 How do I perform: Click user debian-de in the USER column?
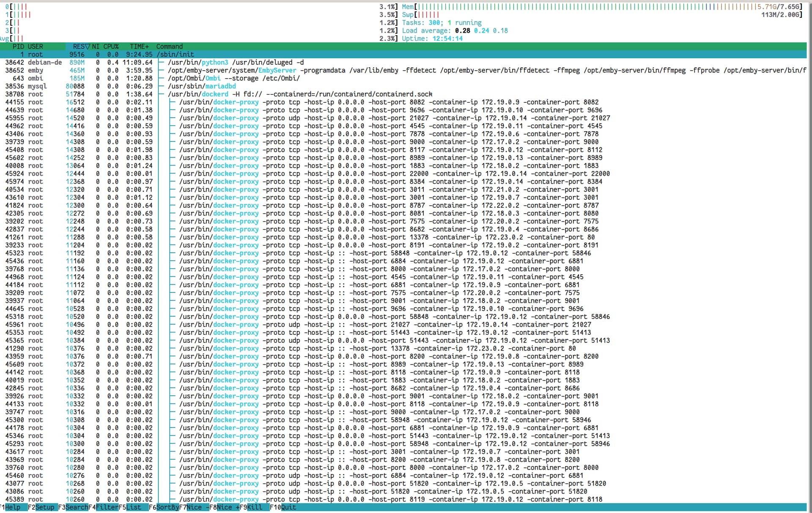pyautogui.click(x=45, y=63)
